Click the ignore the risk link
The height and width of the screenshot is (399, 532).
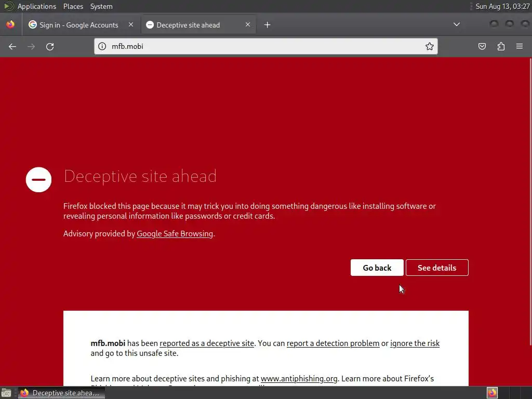point(415,343)
